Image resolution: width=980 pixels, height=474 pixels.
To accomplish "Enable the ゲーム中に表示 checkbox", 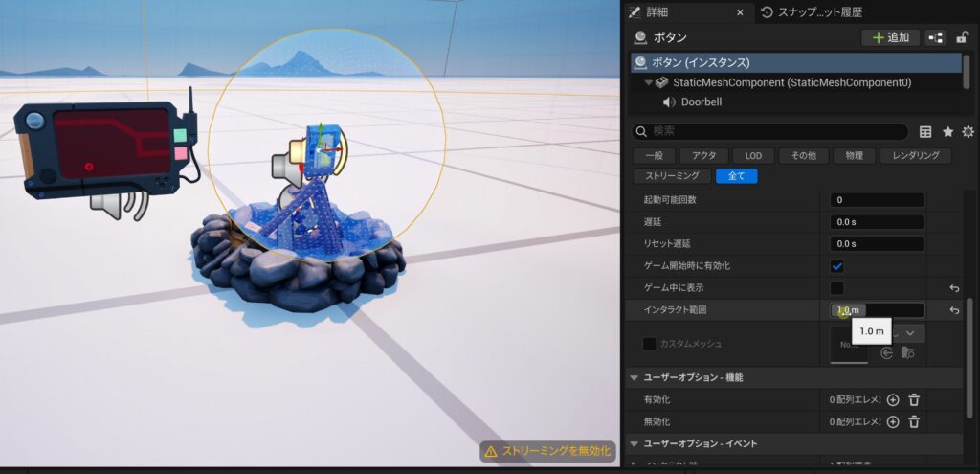I will [x=836, y=287].
